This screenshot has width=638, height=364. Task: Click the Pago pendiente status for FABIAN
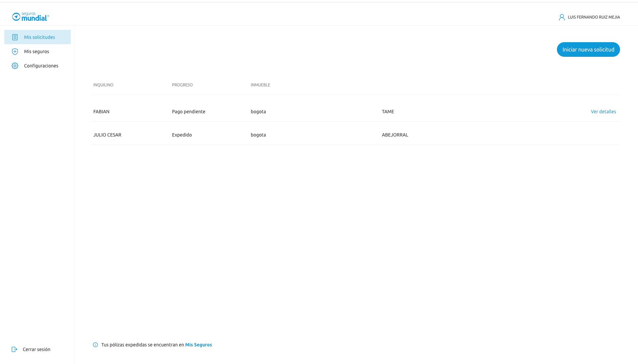pos(188,112)
